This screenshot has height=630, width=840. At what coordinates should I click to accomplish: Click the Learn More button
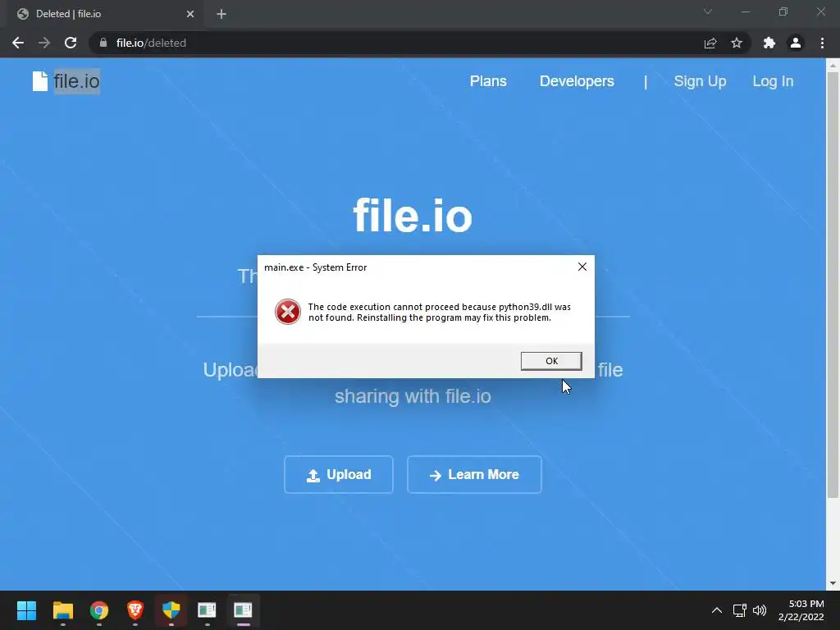(474, 475)
